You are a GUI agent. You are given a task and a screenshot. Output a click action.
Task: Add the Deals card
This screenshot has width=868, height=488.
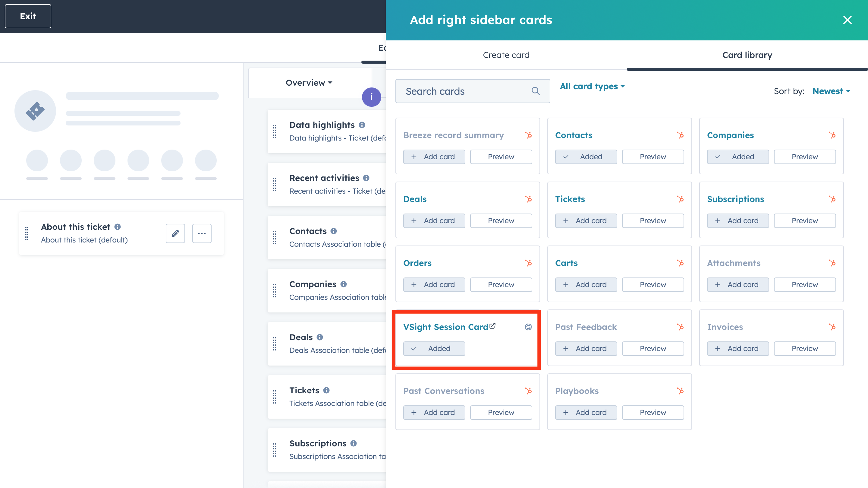434,220
